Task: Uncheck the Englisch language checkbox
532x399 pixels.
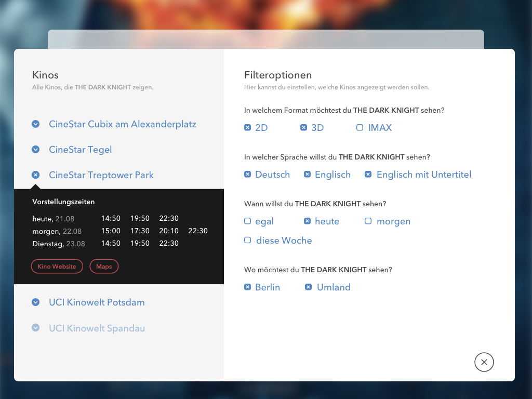Action: pyautogui.click(x=308, y=175)
